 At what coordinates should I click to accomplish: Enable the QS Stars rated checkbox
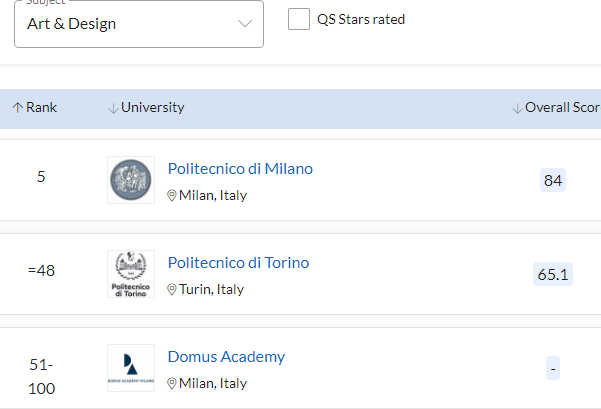click(298, 19)
